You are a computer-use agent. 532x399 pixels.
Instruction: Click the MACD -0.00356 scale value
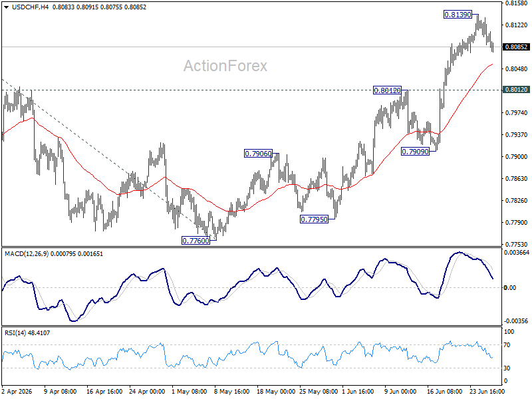516,321
